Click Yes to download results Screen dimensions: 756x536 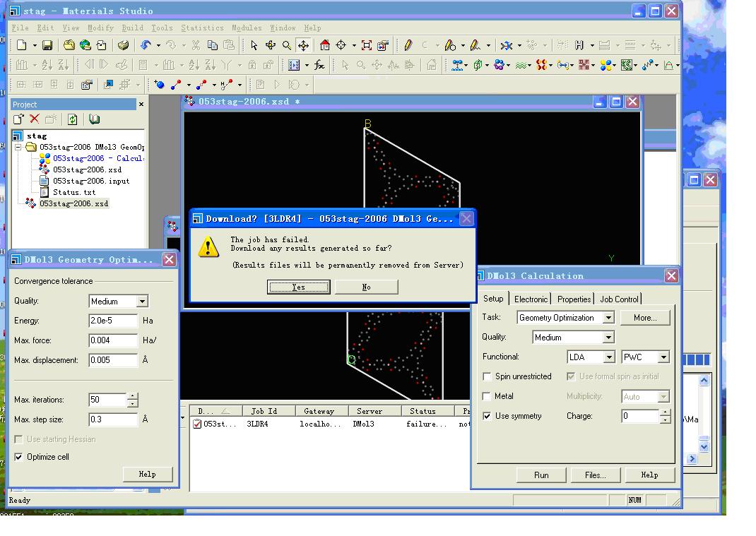coord(298,287)
